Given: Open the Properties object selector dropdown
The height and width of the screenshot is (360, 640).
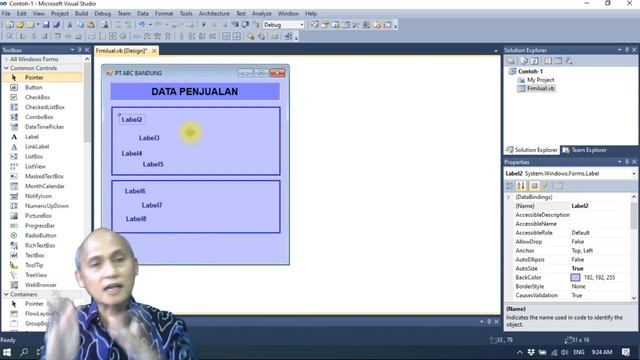Looking at the screenshot, I should coord(634,173).
